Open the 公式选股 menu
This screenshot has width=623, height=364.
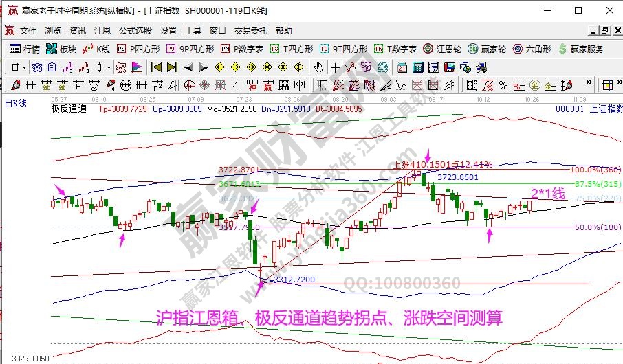coord(135,31)
